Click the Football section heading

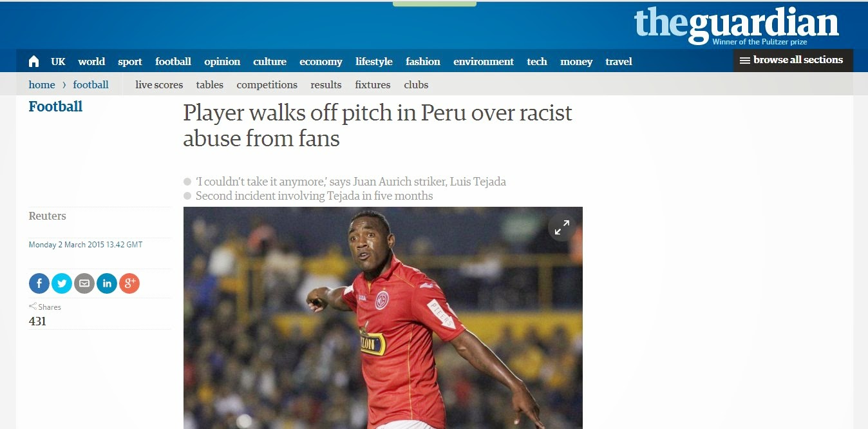coord(55,106)
